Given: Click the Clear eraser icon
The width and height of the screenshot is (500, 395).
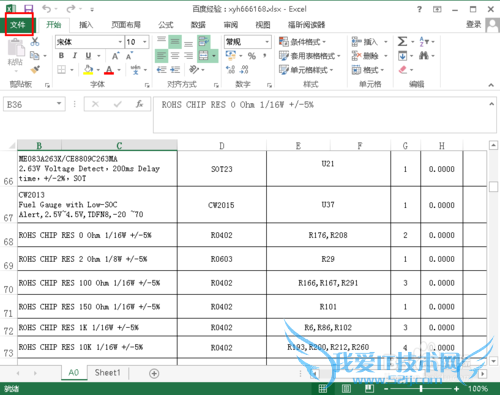Looking at the screenshot, I should [x=403, y=70].
